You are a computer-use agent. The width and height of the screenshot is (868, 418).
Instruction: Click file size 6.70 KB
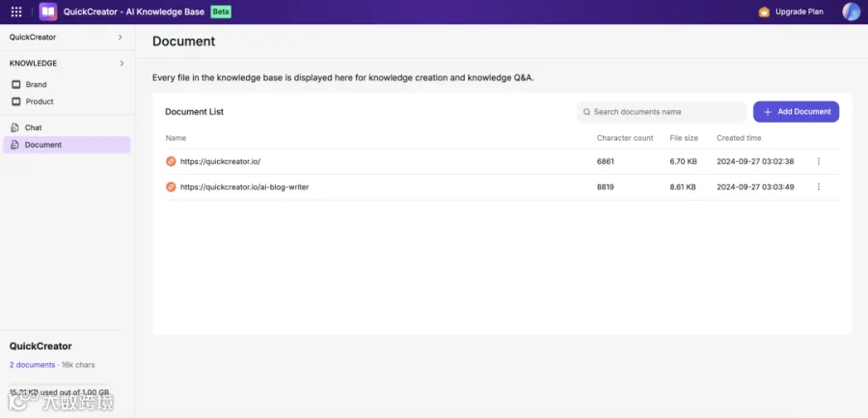pyautogui.click(x=683, y=161)
